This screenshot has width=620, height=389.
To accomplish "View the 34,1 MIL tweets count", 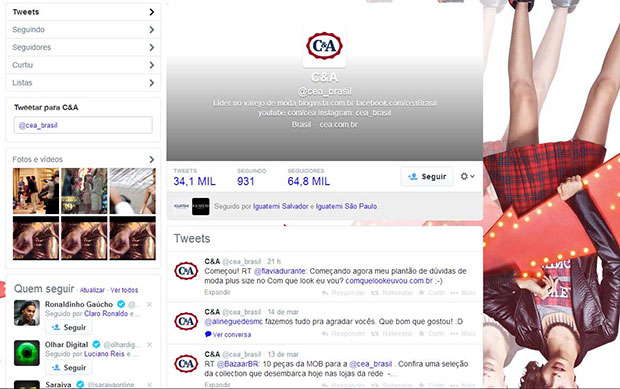I will (x=195, y=181).
